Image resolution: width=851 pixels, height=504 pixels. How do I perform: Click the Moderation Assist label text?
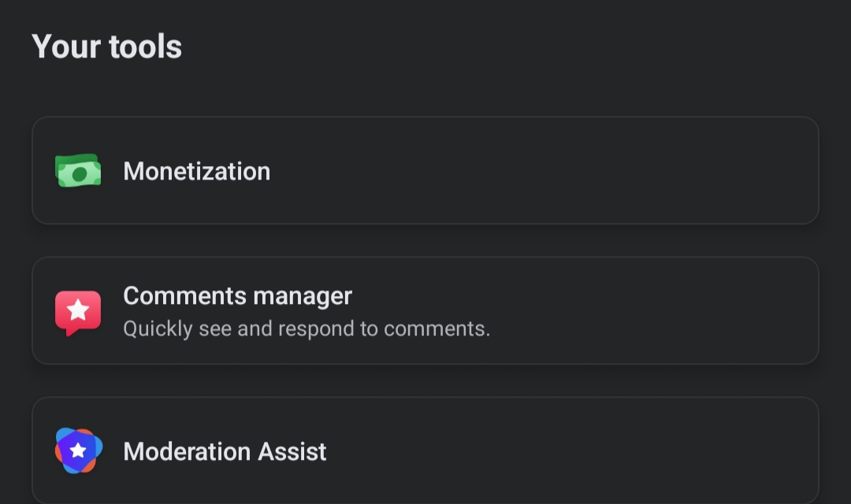tap(225, 451)
